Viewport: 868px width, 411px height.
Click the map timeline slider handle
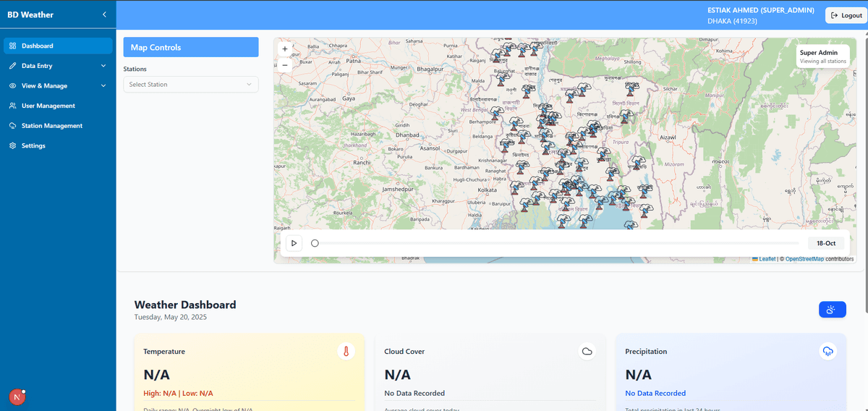click(315, 243)
